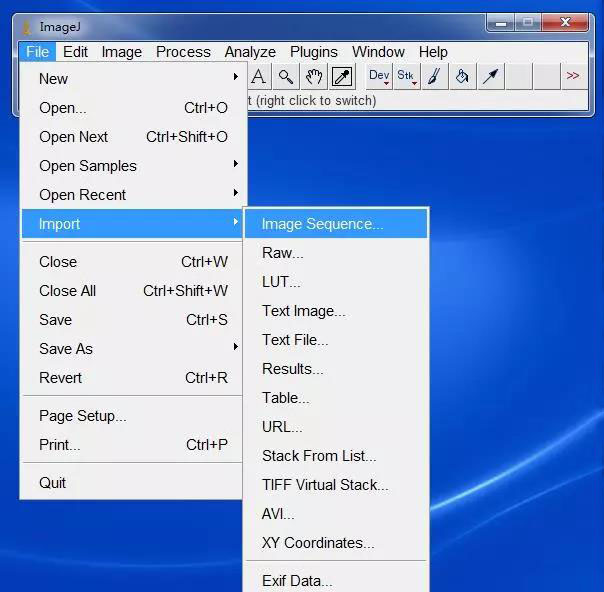This screenshot has width=604, height=592.
Task: Select the Hand scrolling tool
Action: (x=314, y=76)
